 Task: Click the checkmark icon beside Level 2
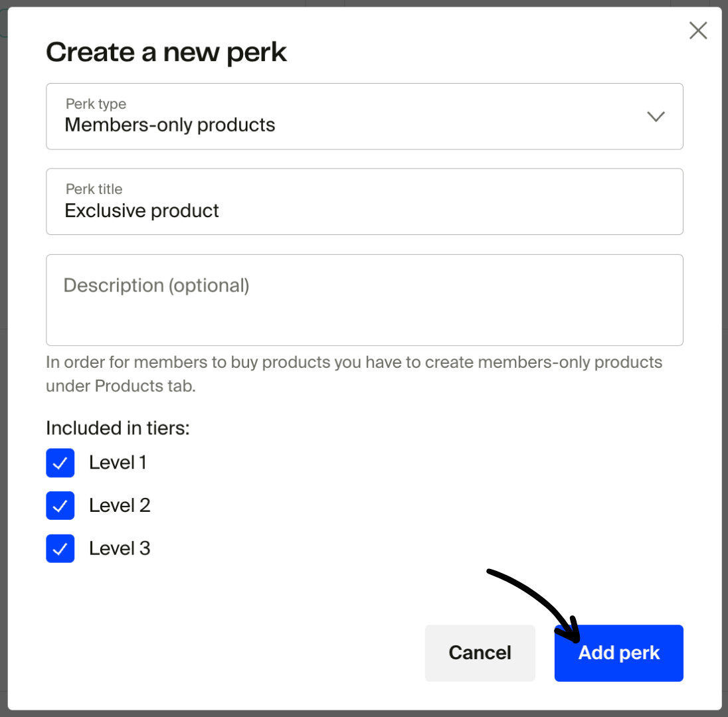[60, 505]
